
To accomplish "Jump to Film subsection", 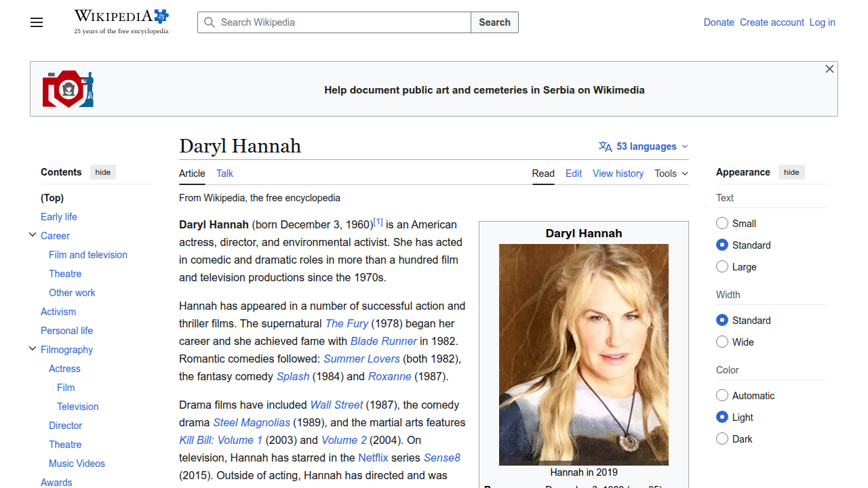I will [66, 388].
